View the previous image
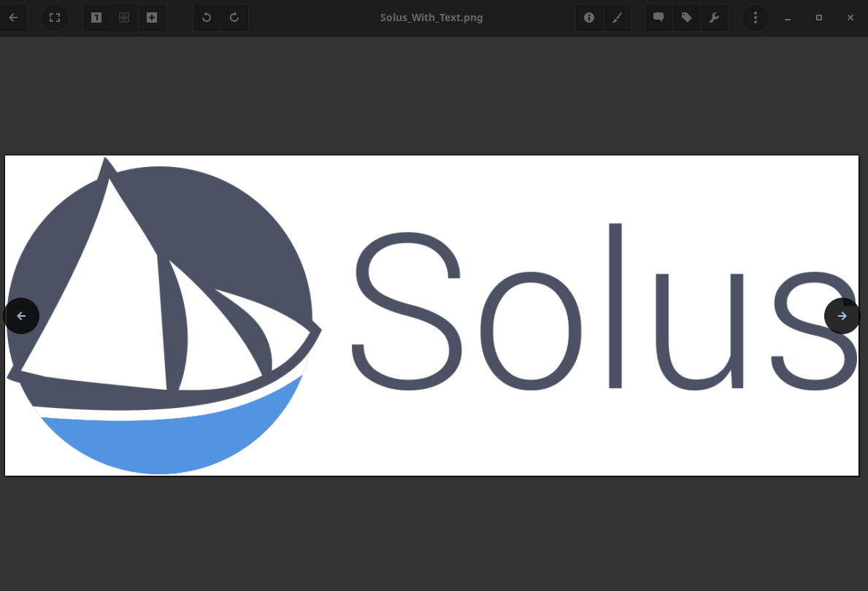Viewport: 868px width, 591px height. click(21, 316)
